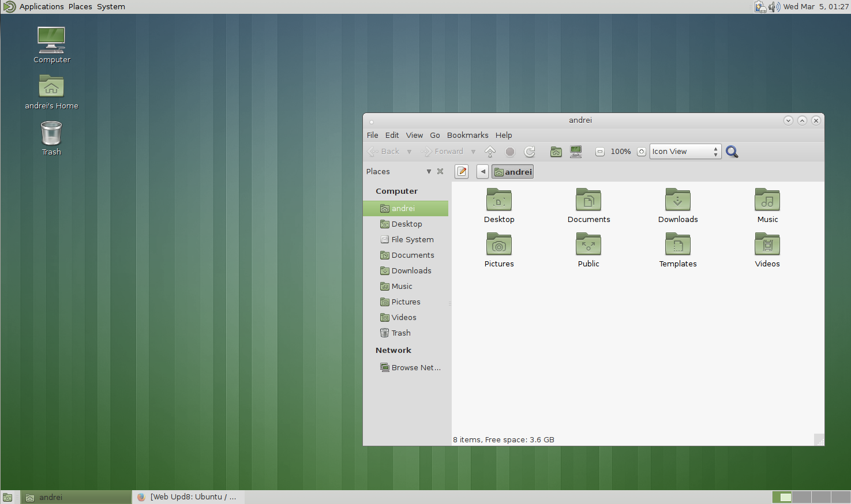This screenshot has height=504, width=851.
Task: Zoom out using the minus icon
Action: [x=600, y=151]
